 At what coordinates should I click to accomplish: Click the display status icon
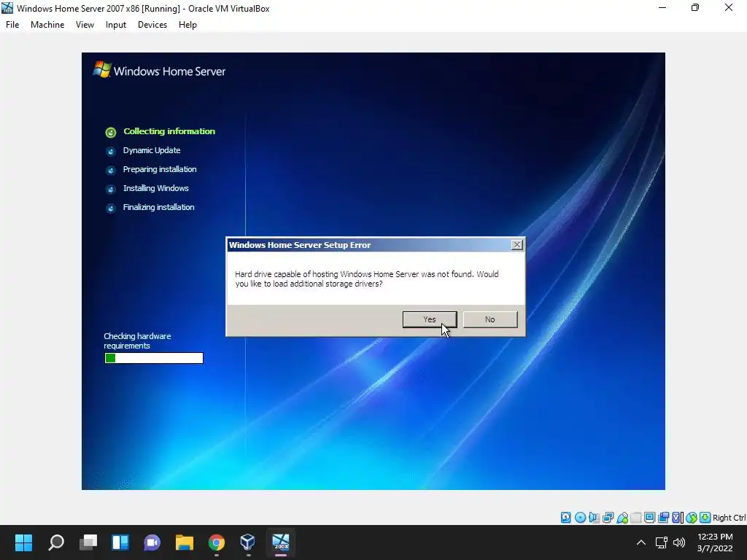(649, 518)
